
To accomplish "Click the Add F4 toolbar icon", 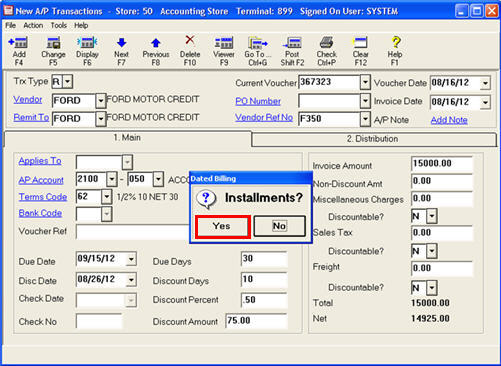I will tap(18, 43).
